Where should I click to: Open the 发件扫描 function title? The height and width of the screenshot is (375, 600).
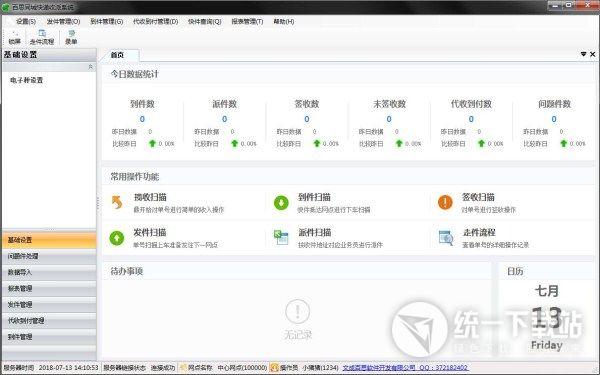point(150,232)
